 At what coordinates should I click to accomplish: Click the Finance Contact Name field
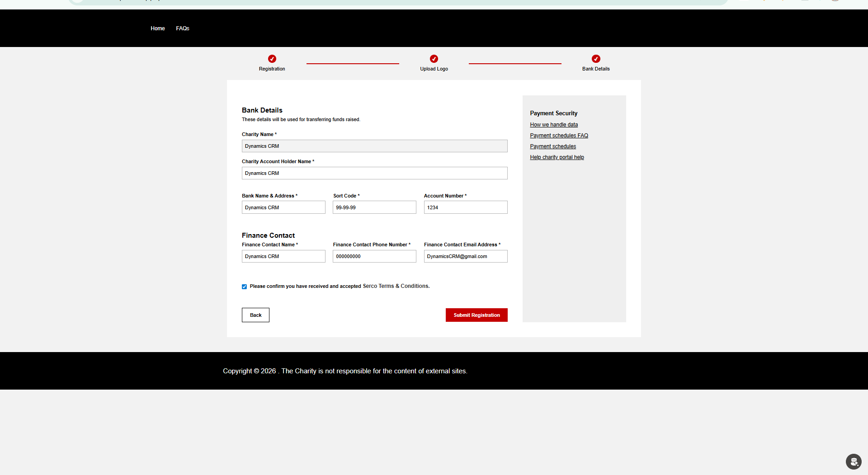[x=283, y=256]
